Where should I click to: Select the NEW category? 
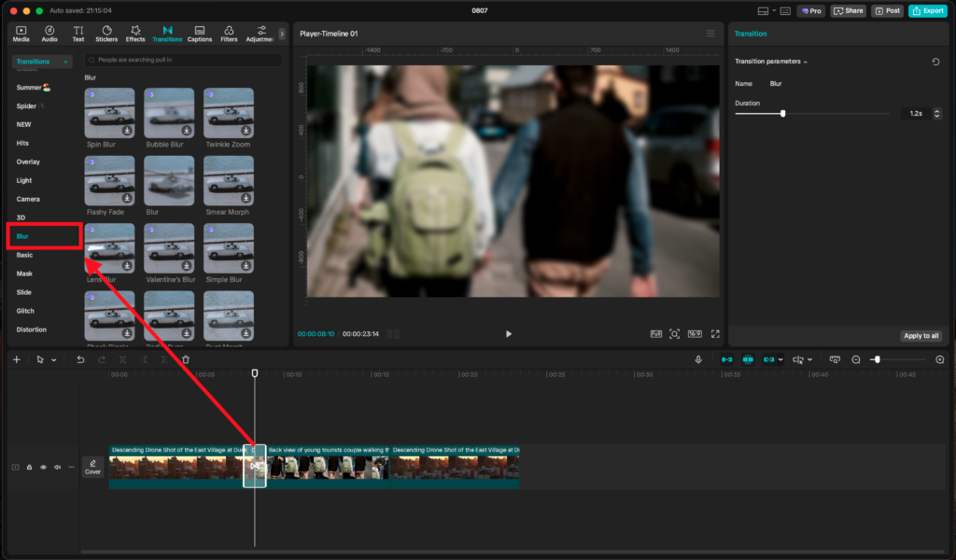coord(23,124)
